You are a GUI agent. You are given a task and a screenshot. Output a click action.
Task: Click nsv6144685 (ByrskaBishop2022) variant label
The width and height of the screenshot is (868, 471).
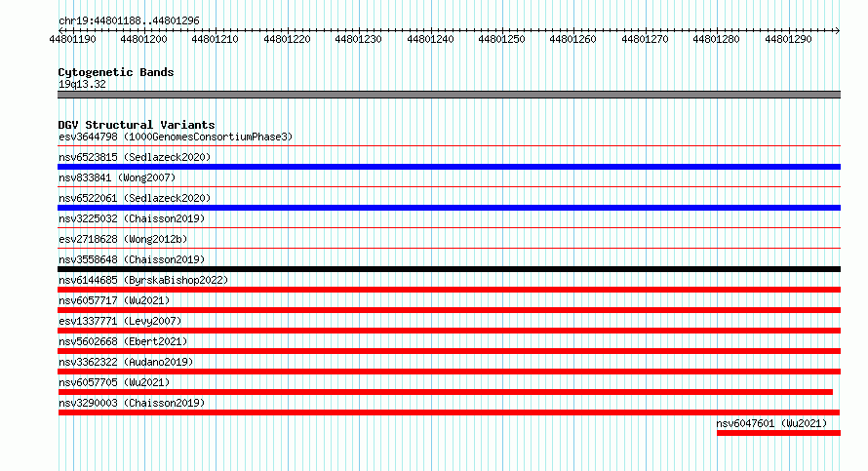pyautogui.click(x=143, y=280)
